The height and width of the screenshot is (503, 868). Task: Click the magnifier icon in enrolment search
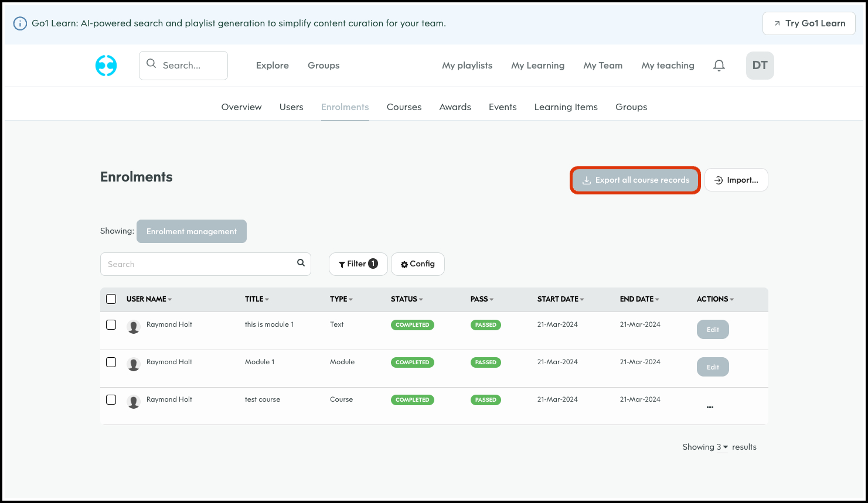(301, 263)
